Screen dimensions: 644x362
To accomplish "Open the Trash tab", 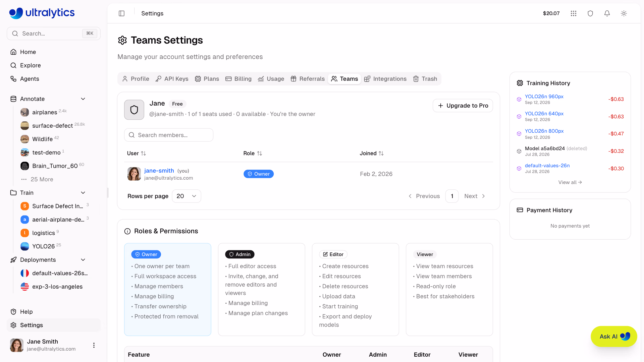I will pyautogui.click(x=425, y=79).
